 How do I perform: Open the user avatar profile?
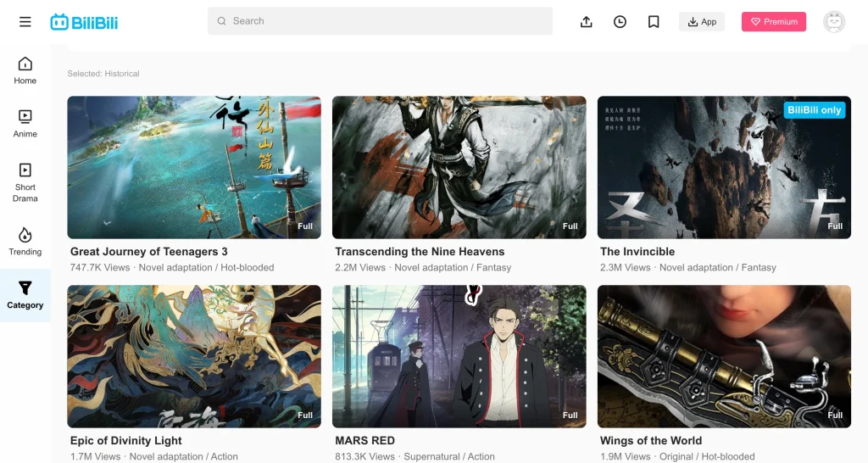(834, 21)
